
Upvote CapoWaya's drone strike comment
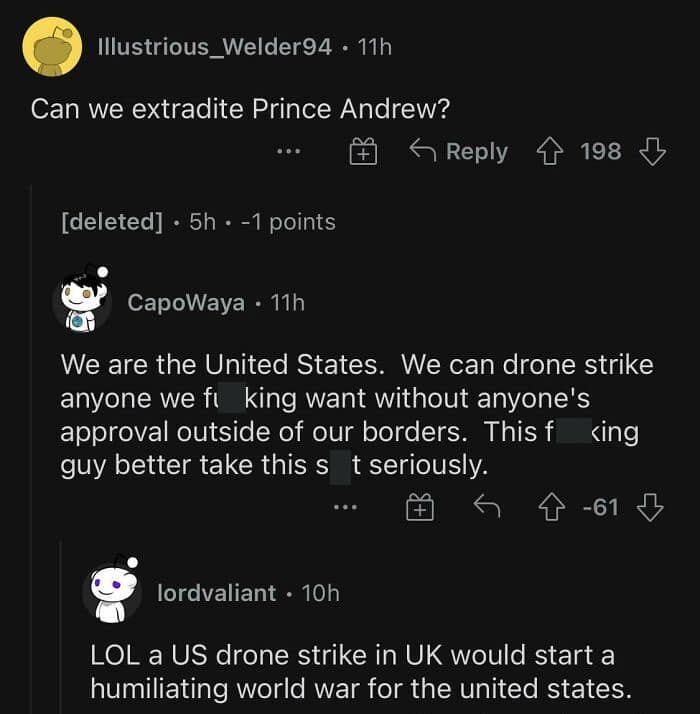pos(553,508)
